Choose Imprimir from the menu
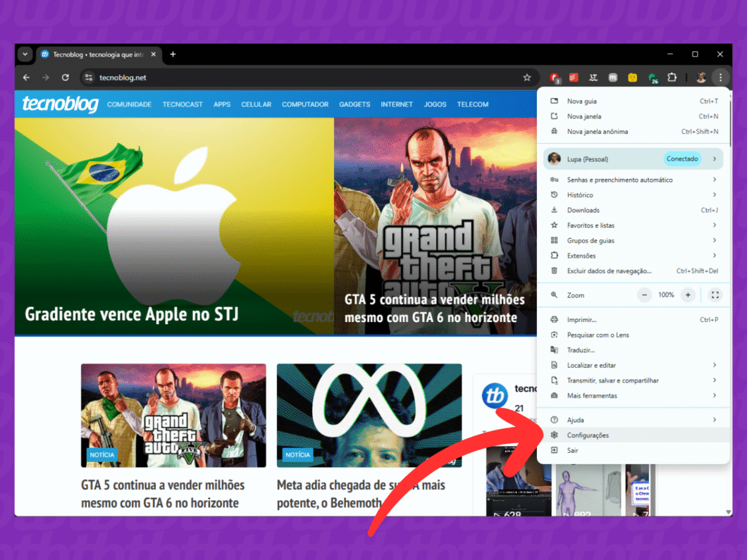The height and width of the screenshot is (560, 747). tap(634, 320)
